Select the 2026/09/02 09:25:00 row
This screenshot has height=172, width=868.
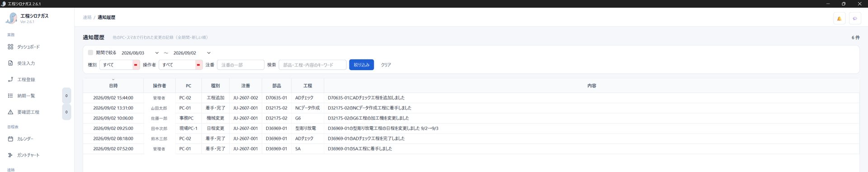pyautogui.click(x=471, y=129)
